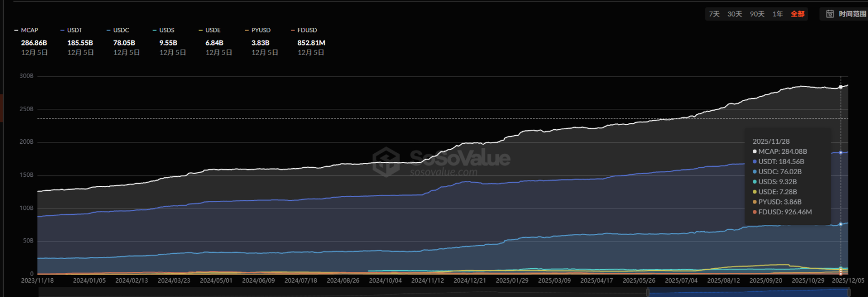Select the 30天 time range tab
This screenshot has height=297, width=868.
click(x=735, y=14)
